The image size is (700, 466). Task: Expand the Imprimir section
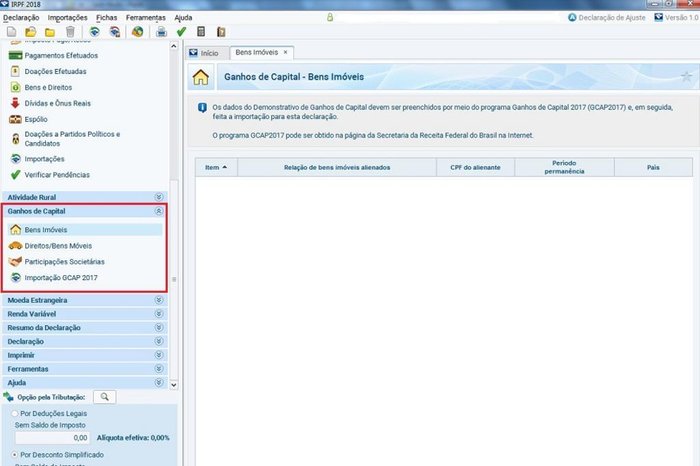pyautogui.click(x=158, y=355)
